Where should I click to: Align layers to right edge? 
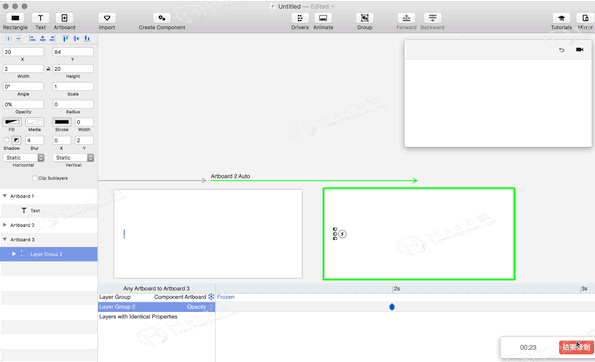click(x=52, y=38)
